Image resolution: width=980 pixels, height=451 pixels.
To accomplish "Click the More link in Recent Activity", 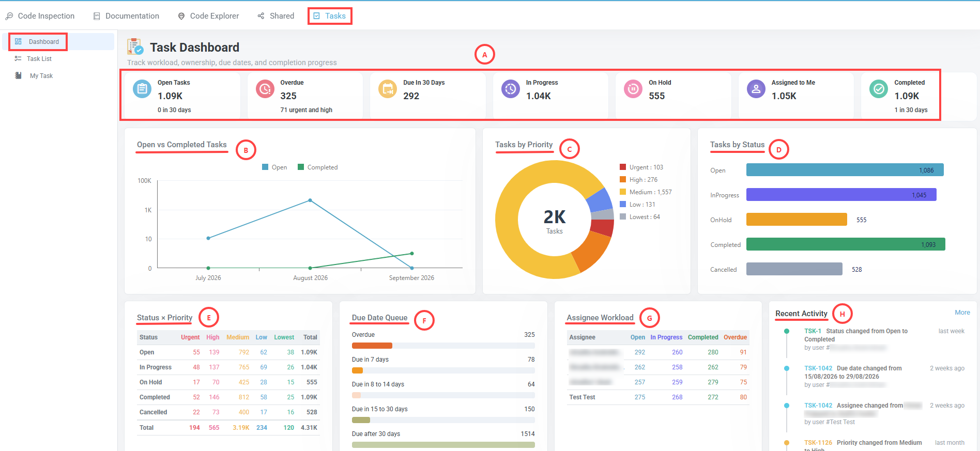I will pyautogui.click(x=962, y=313).
